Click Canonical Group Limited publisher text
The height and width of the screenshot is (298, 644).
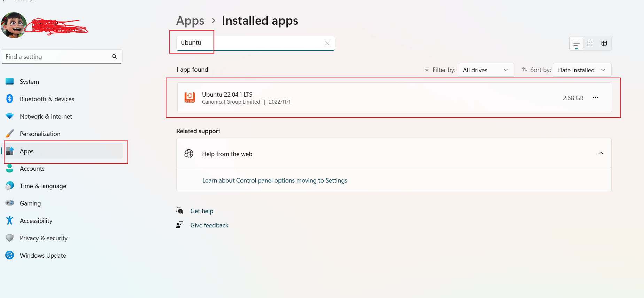tap(231, 102)
